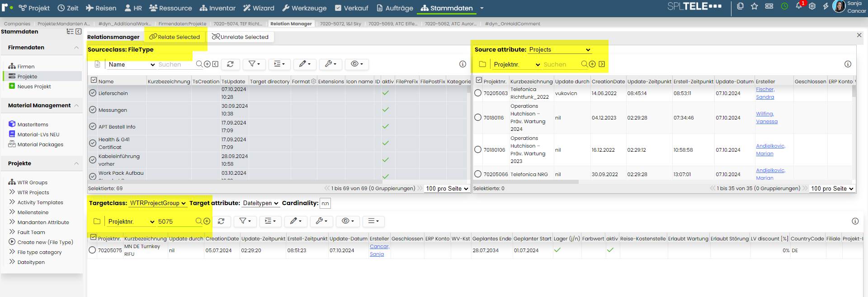Click search magnifier in Projects attribute panel
Screen dimensions: 868x297
pyautogui.click(x=585, y=64)
